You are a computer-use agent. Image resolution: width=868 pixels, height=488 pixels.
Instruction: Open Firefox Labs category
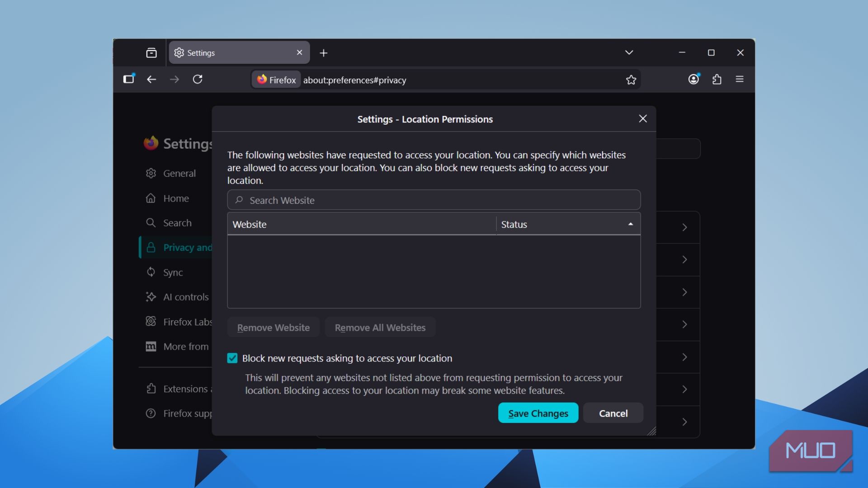[x=175, y=322]
